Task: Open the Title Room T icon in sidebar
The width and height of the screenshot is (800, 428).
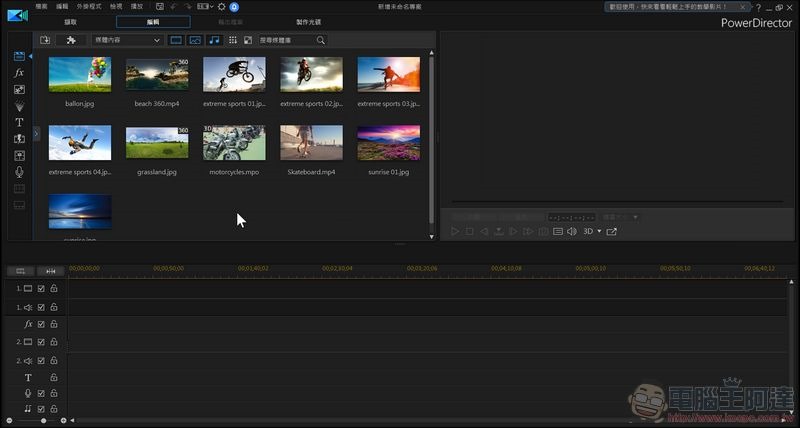Action: pos(19,122)
